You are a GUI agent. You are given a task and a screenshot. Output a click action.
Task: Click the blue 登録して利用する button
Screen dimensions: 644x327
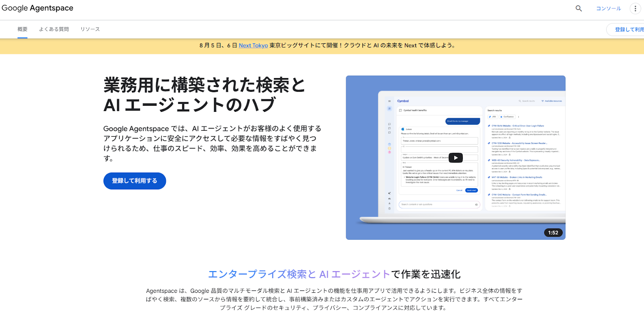(135, 181)
